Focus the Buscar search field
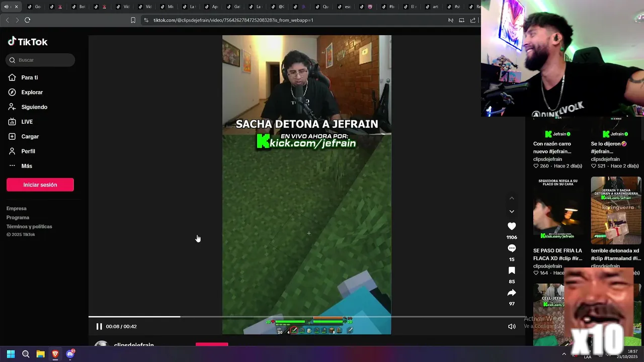 [x=40, y=60]
